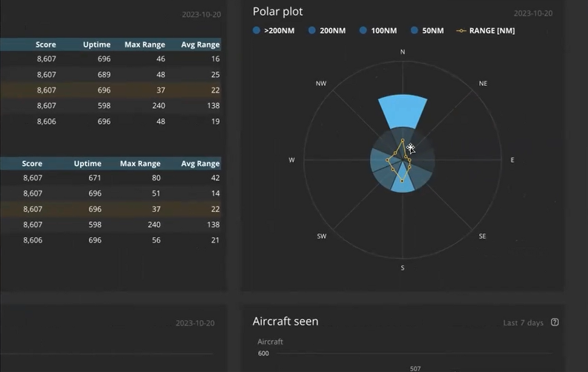The width and height of the screenshot is (588, 372).
Task: Select the row with Avg Range 16
Action: pyautogui.click(x=111, y=59)
